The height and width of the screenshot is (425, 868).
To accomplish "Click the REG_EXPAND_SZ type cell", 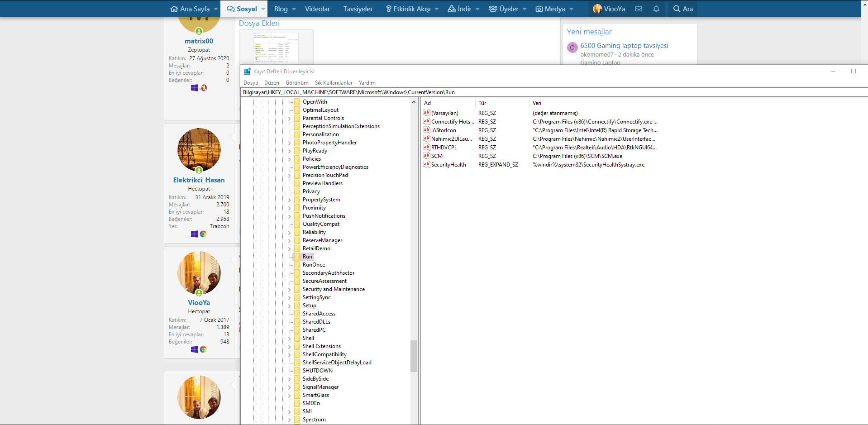I will [498, 165].
